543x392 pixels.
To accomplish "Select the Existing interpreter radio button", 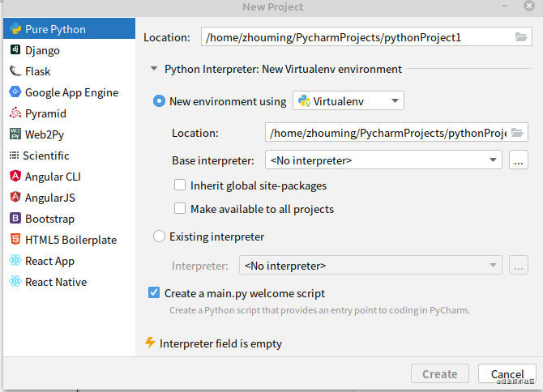I will (159, 237).
